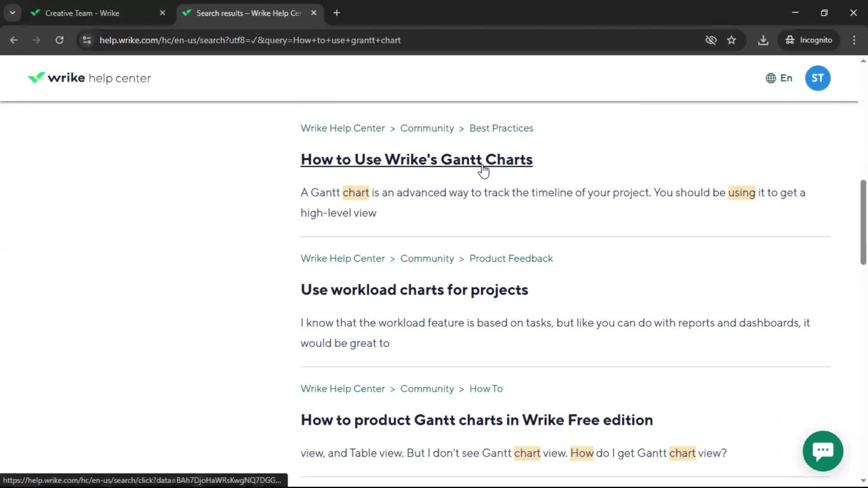Close the Creative Team - Wrike tab
Screen dimensions: 868x488
point(163,13)
